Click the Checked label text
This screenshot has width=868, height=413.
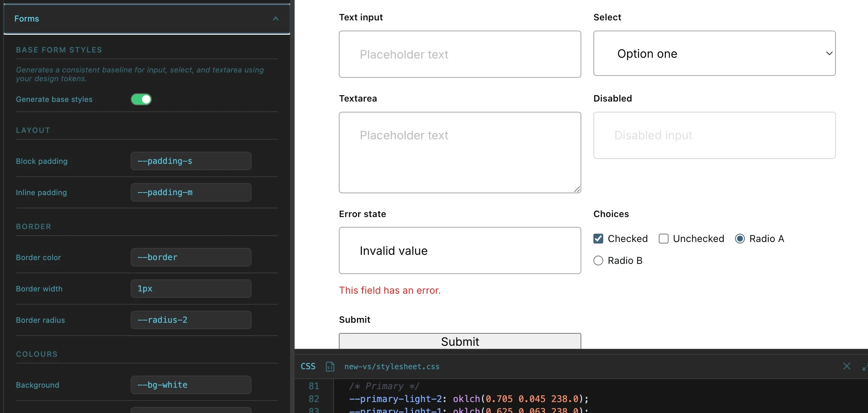click(628, 239)
